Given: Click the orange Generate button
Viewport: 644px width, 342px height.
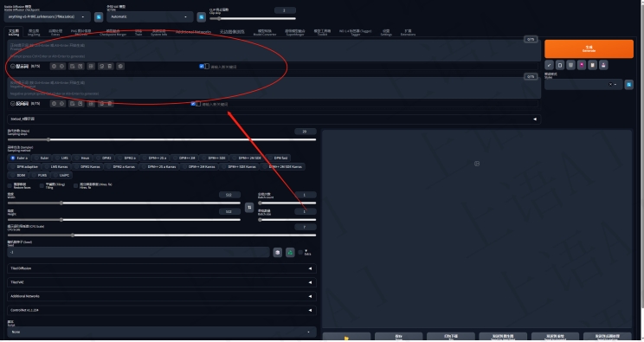Looking at the screenshot, I should tap(589, 48).
